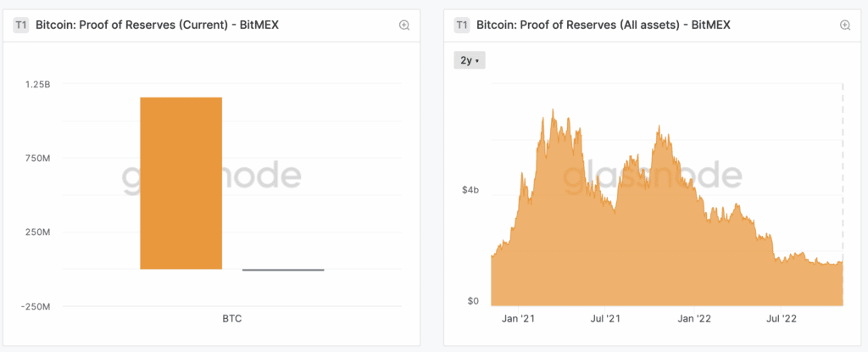Click the $4b y-axis label
The width and height of the screenshot is (868, 352).
[x=470, y=191]
